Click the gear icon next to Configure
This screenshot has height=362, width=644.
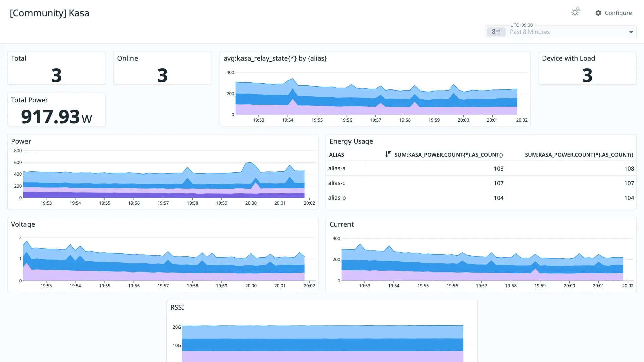click(x=598, y=13)
